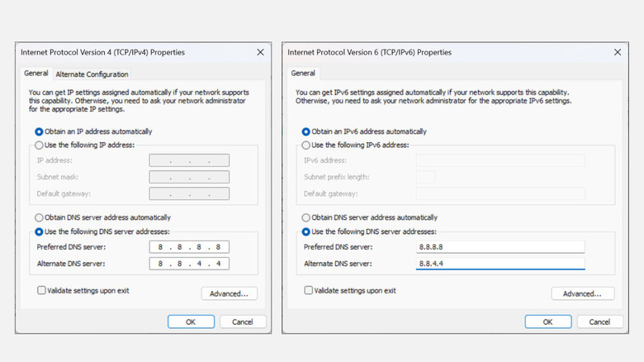Select Obtain DNS server automatically in IPv6
644x362 pixels.
point(306,217)
